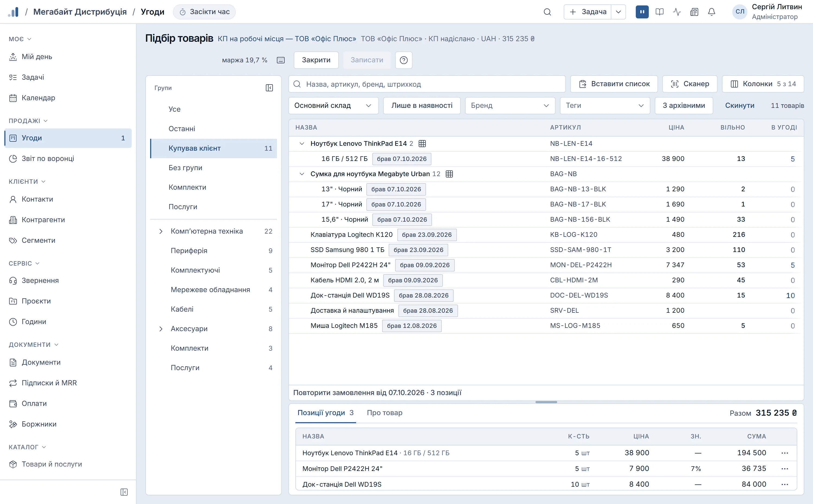813x504 pixels.
Task: Open the Теги filter dropdown
Action: pyautogui.click(x=604, y=106)
